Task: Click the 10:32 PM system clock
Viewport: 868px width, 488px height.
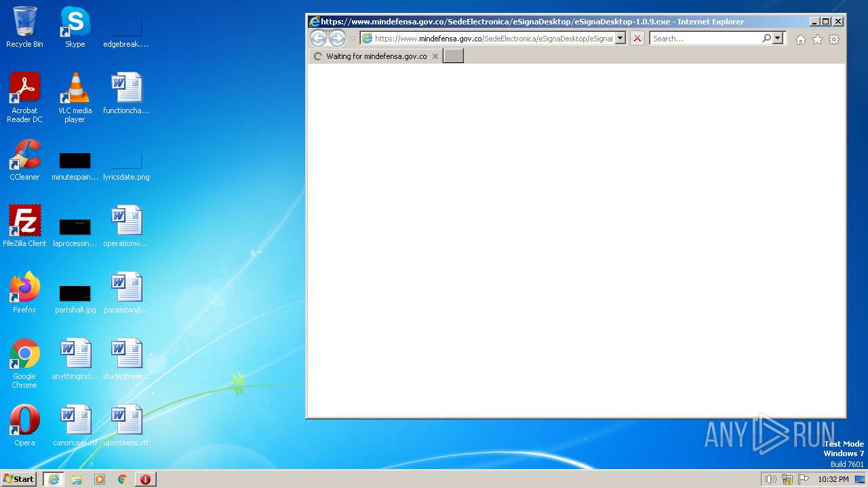Action: click(833, 479)
